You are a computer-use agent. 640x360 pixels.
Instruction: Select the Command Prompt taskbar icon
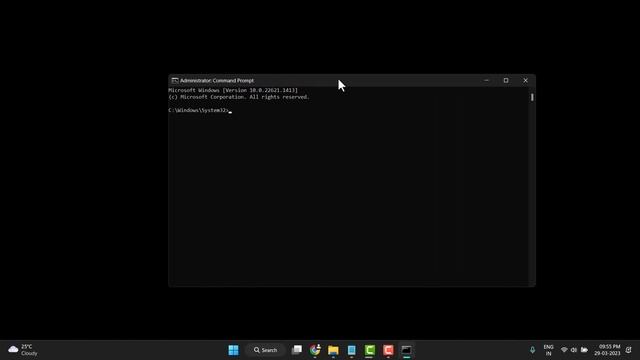pyautogui.click(x=407, y=350)
